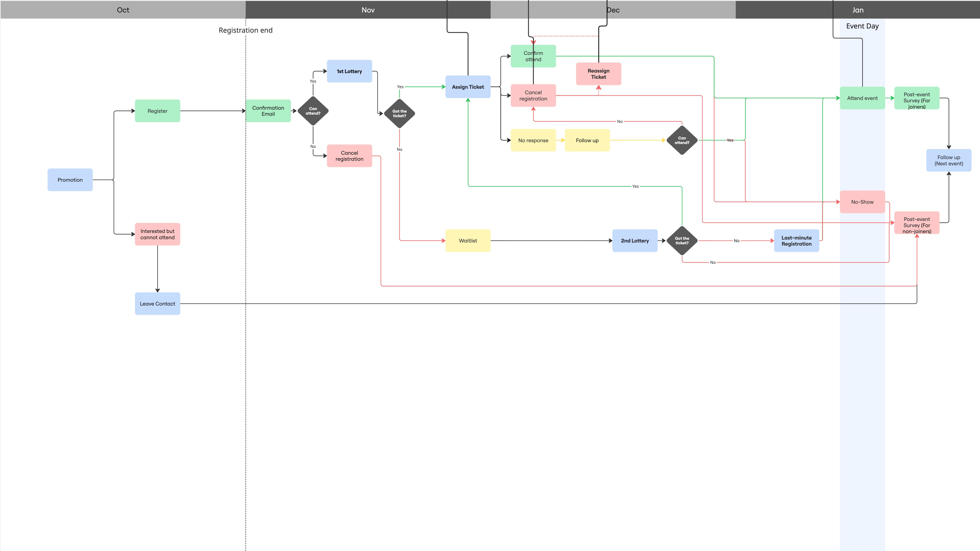Image resolution: width=980 pixels, height=551 pixels.
Task: Select the No response node
Action: point(533,140)
